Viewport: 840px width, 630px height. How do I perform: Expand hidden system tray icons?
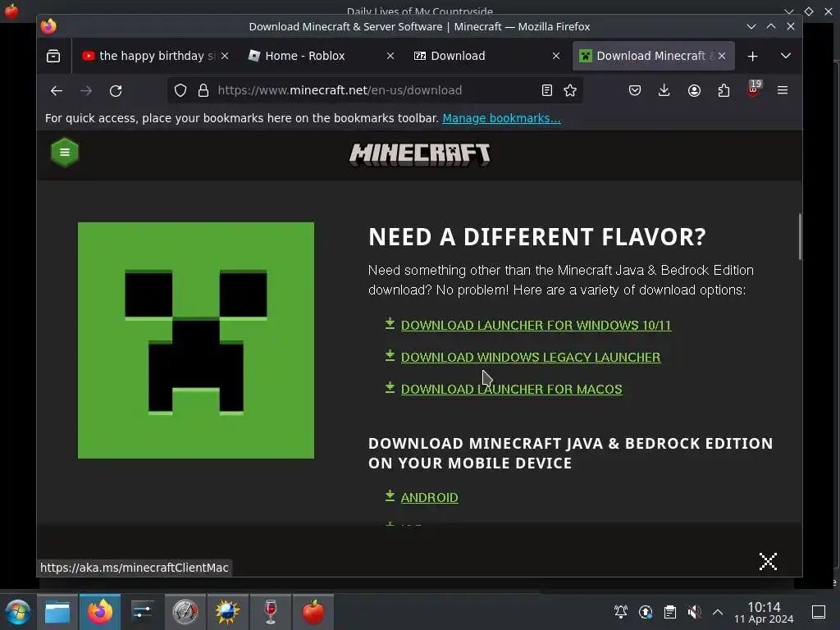point(718,612)
